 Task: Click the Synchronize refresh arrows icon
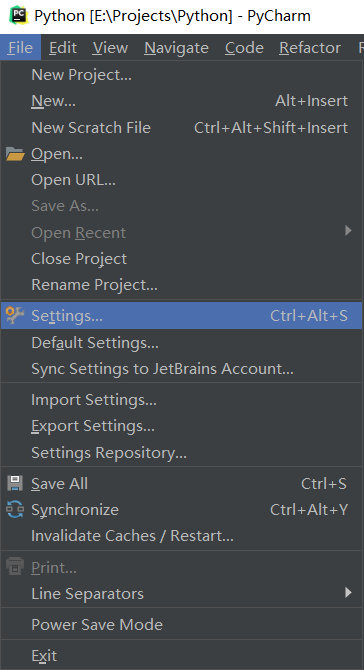15,510
